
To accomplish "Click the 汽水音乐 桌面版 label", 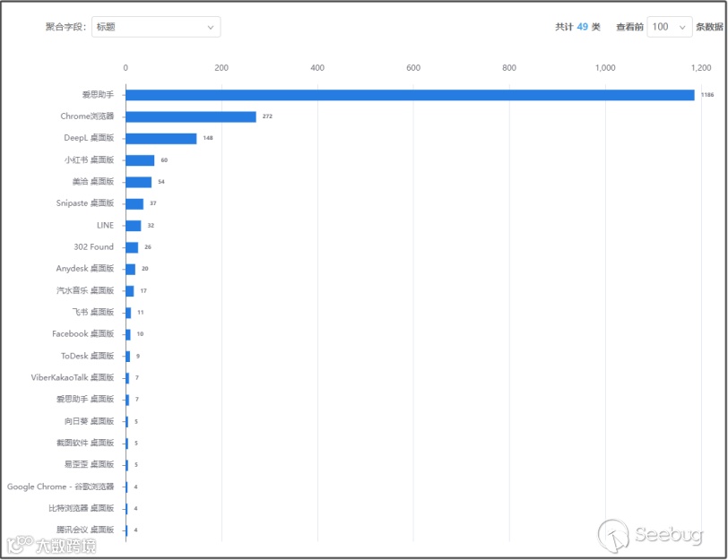I will (85, 290).
